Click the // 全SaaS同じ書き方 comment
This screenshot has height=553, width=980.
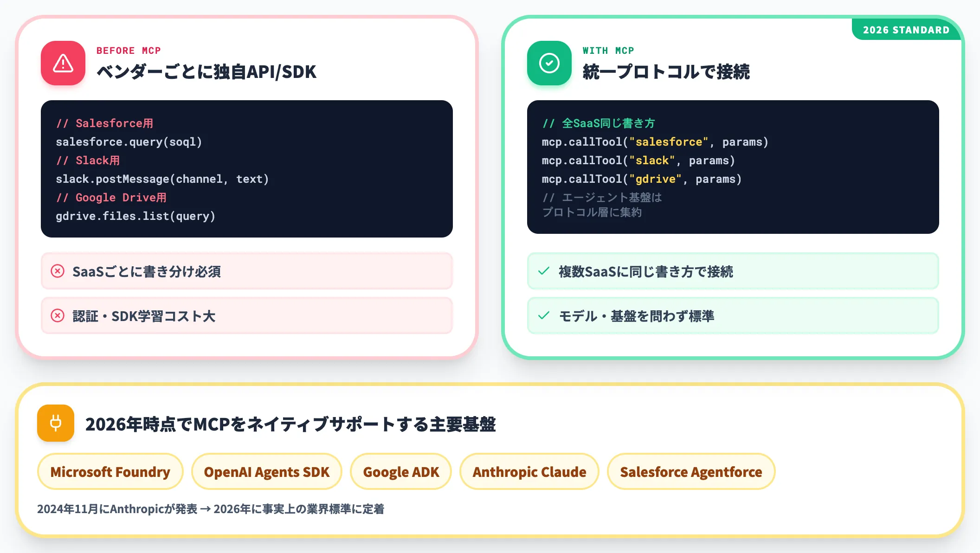[599, 123]
